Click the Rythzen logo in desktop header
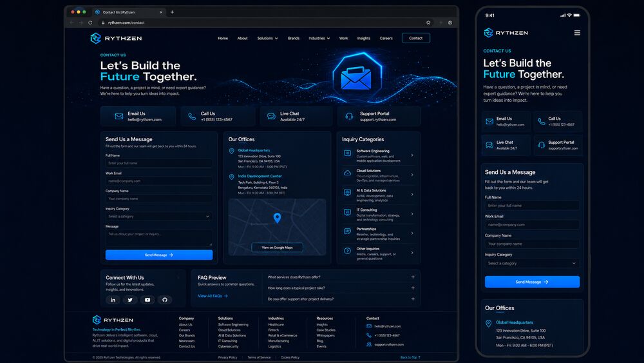This screenshot has height=363, width=644. pos(116,38)
